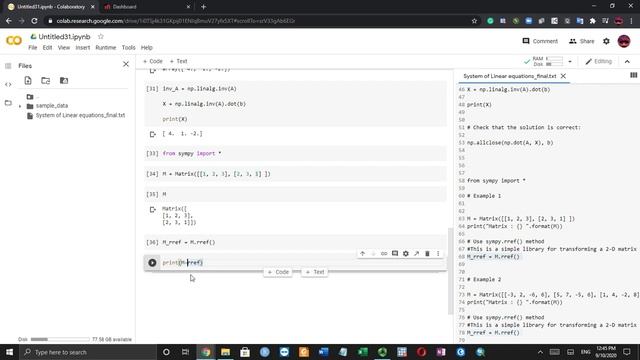
Task: Open the user account avatar
Action: [624, 41]
